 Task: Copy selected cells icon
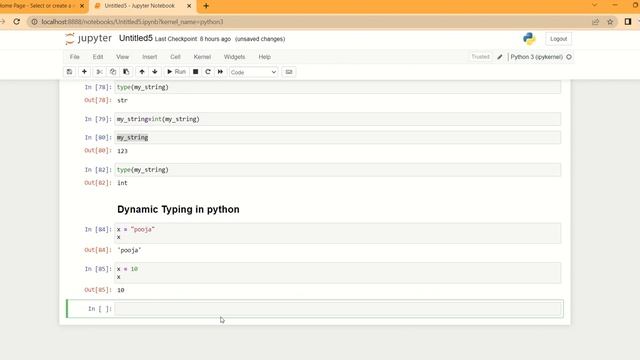113,72
